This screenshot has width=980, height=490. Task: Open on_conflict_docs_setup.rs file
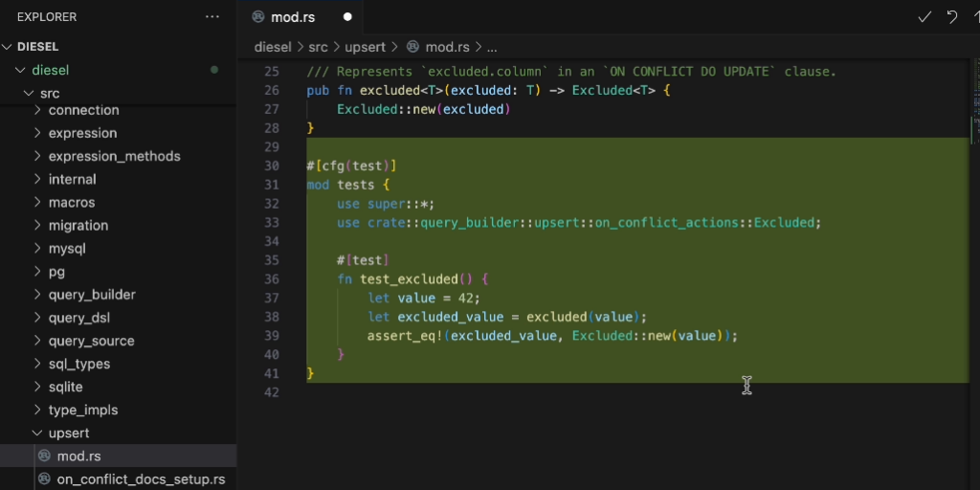[141, 479]
